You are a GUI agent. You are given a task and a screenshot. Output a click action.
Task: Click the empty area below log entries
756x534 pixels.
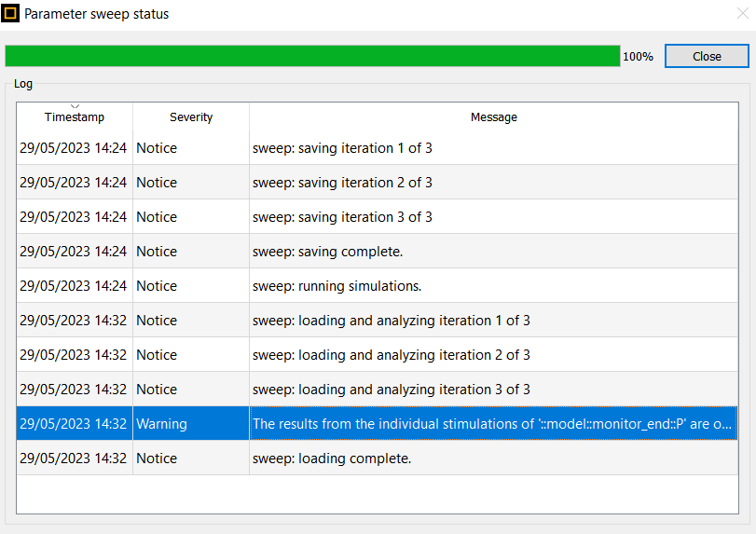tap(377, 495)
